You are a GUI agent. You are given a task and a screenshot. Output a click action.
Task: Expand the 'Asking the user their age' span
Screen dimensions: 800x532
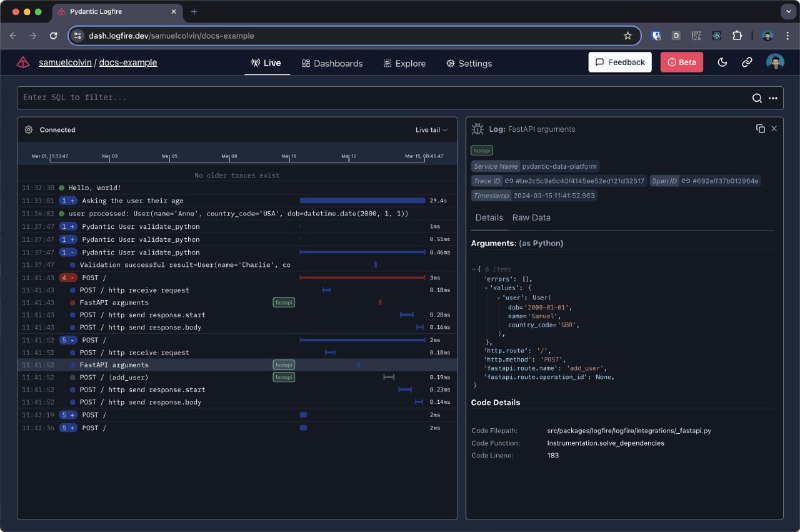tap(68, 201)
